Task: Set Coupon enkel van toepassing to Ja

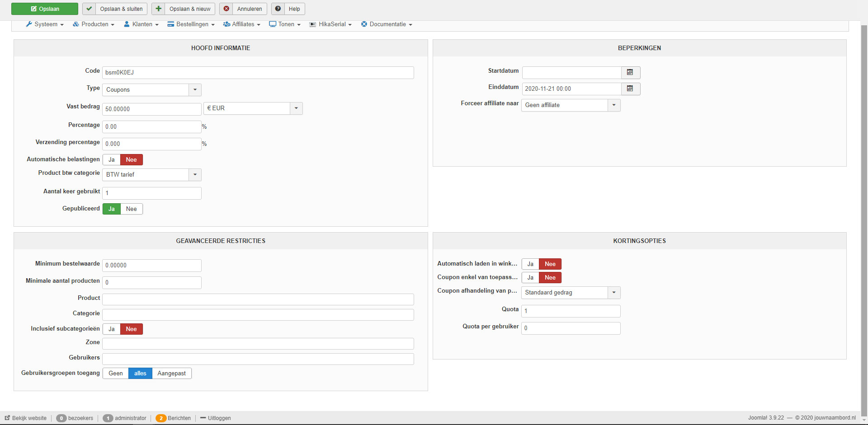Action: click(x=530, y=277)
